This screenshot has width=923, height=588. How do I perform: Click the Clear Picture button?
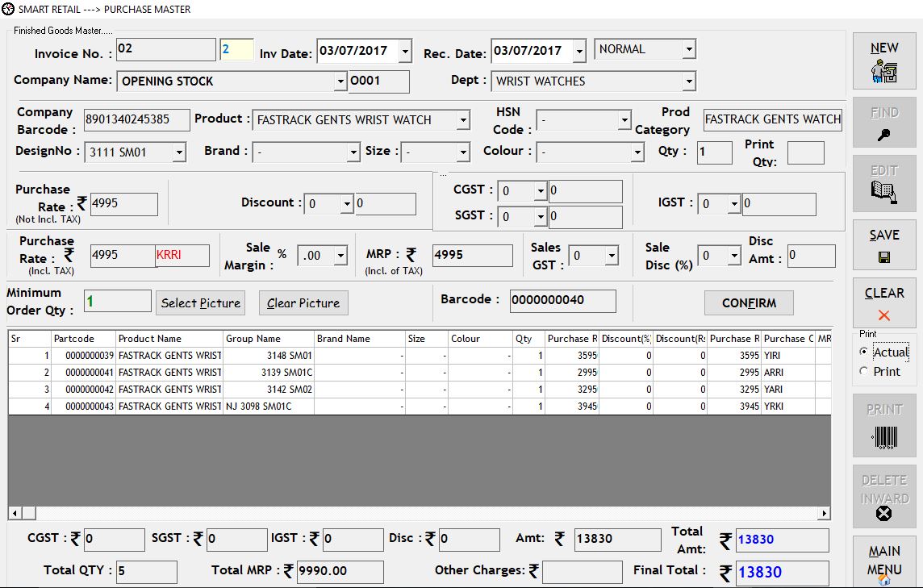point(303,303)
